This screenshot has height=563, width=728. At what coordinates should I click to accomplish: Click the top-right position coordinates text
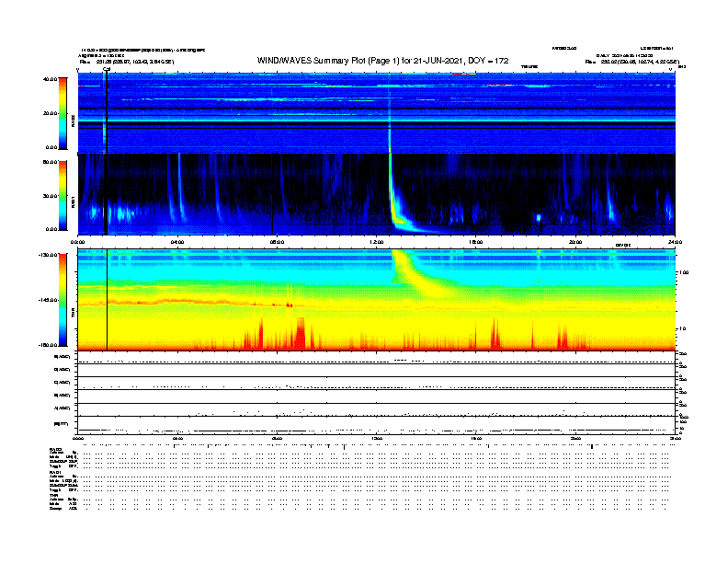(x=631, y=62)
